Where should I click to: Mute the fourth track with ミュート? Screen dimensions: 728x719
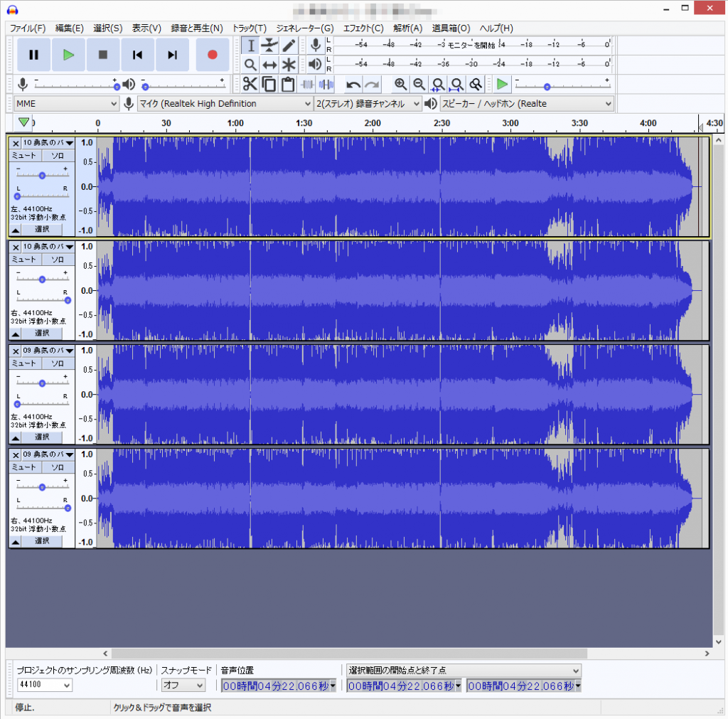pos(24,467)
